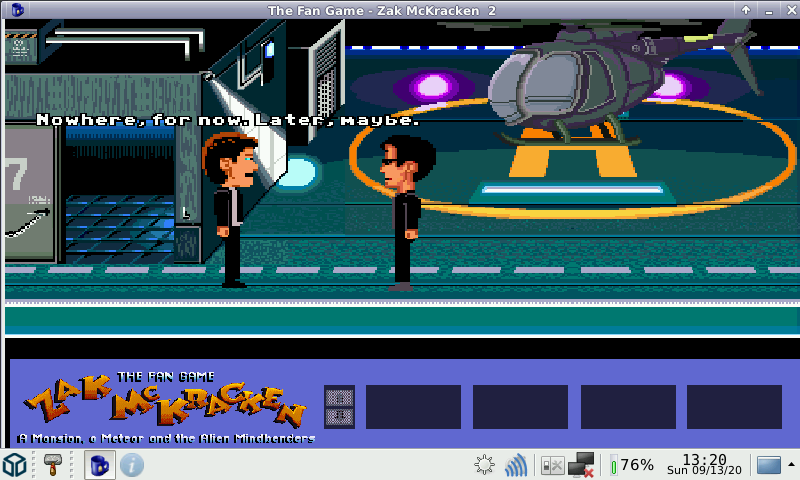The image size is (800, 480).
Task: Click the inventory scroll-up arrow
Action: [x=339, y=397]
